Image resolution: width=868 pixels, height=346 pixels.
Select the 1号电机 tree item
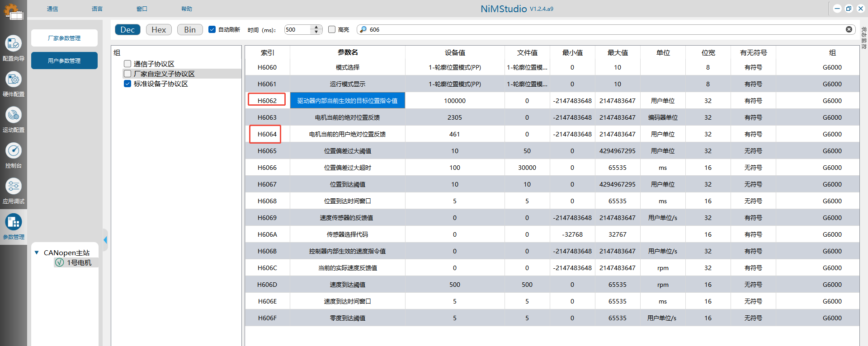coord(79,262)
